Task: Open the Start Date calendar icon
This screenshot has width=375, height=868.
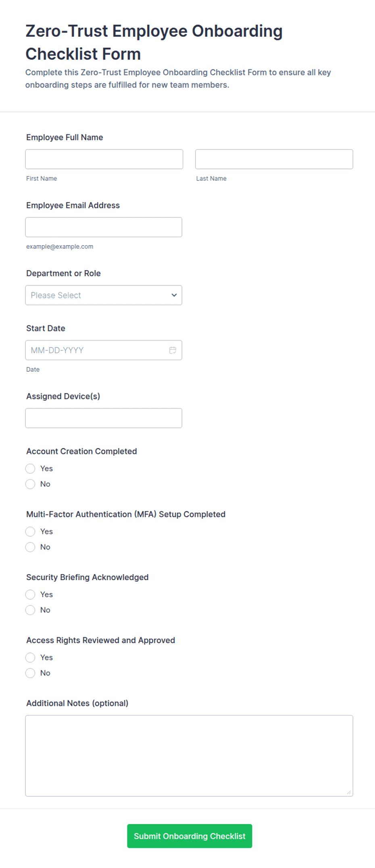Action: 173,350
